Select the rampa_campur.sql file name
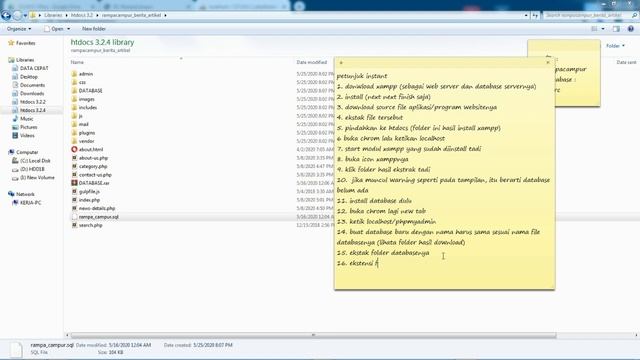Viewport: 640px width, 360px height. coord(99,217)
